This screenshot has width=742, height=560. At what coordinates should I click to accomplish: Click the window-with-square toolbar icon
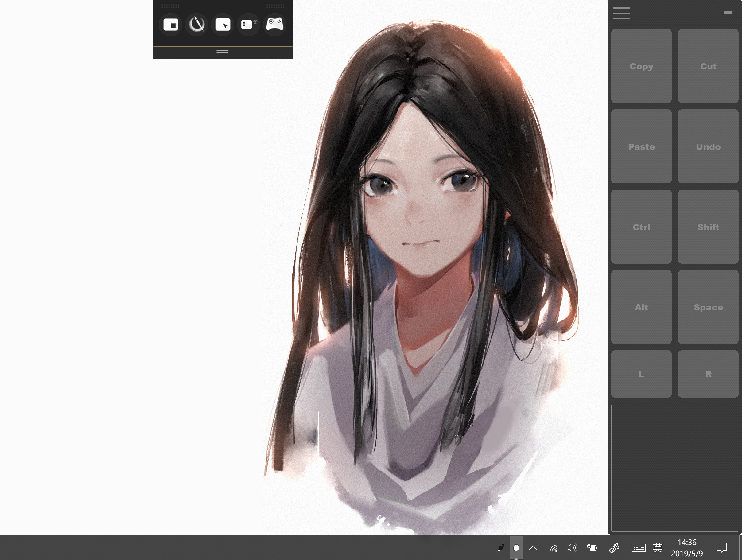point(171,25)
